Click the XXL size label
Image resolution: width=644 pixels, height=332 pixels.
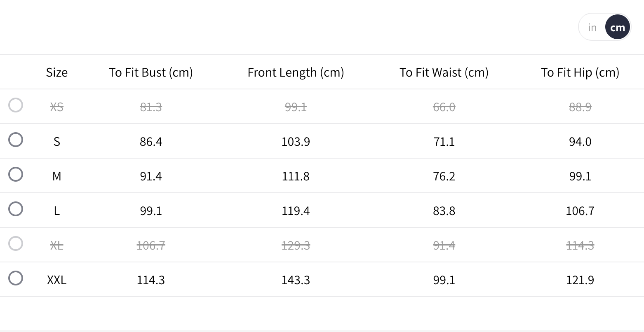[x=57, y=280]
